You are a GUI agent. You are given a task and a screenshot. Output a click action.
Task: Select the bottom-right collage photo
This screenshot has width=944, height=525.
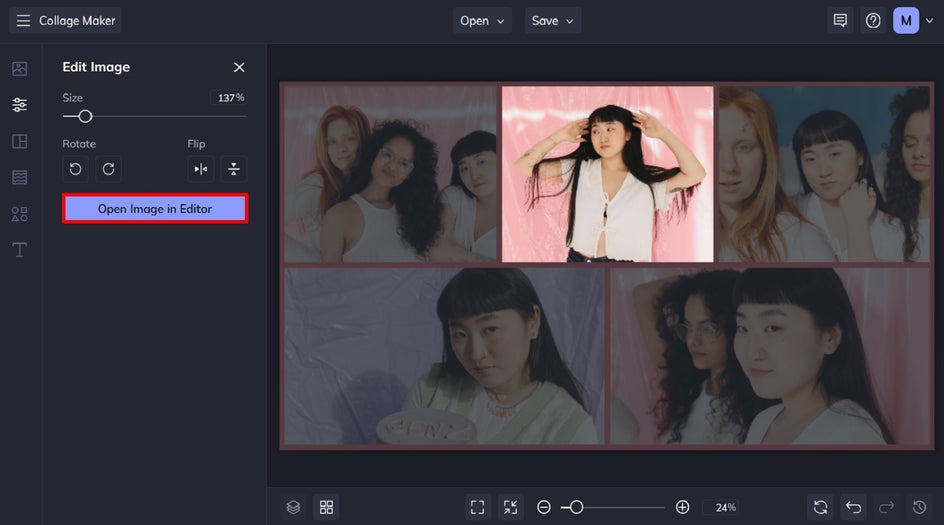point(770,356)
